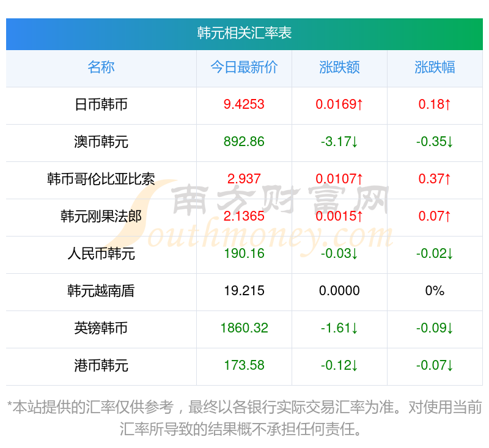Screen dimensions: 489x448
Task: Click the change value -0.12↓
Action: 339,365
